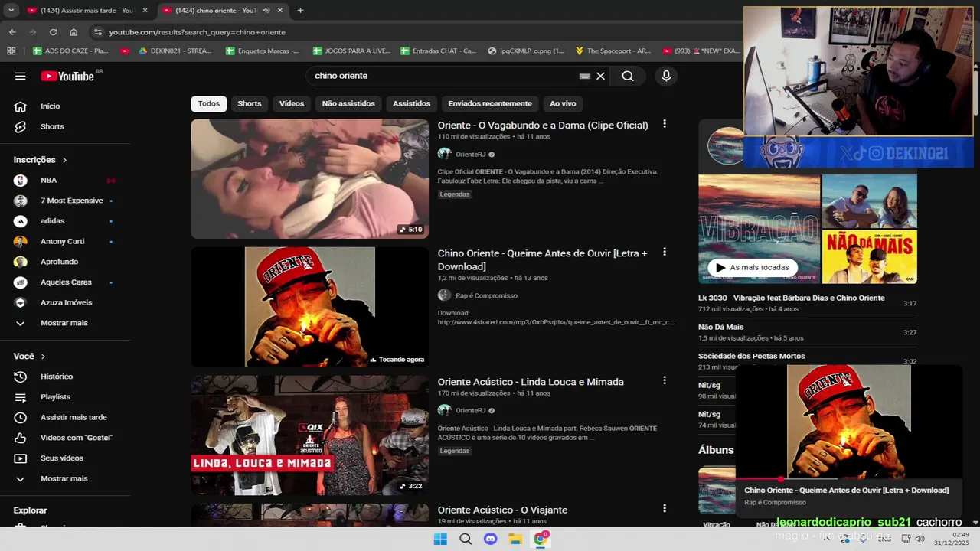Open Chrome from the taskbar
Image resolution: width=980 pixels, height=551 pixels.
(x=541, y=539)
